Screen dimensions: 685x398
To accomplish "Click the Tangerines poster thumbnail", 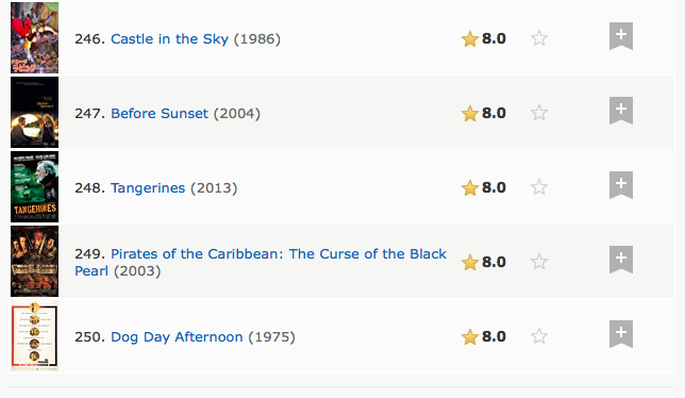I will [x=35, y=187].
